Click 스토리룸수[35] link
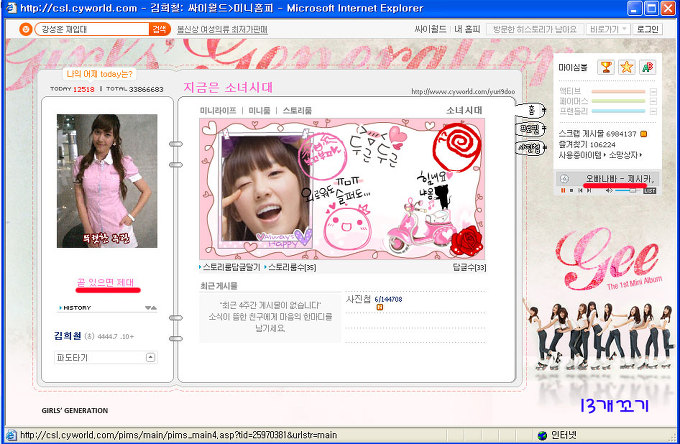680x444 pixels. (292, 267)
